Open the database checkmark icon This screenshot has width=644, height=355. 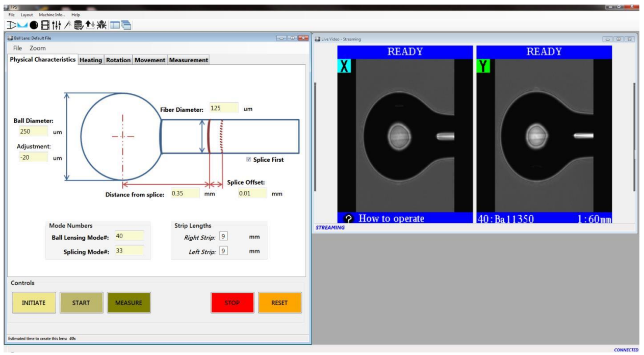(78, 24)
